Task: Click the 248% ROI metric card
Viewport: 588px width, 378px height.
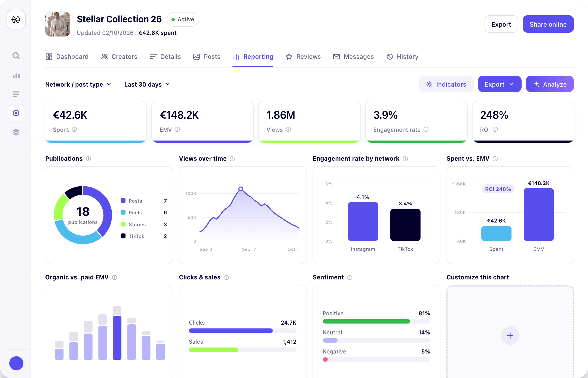Action: point(523,122)
